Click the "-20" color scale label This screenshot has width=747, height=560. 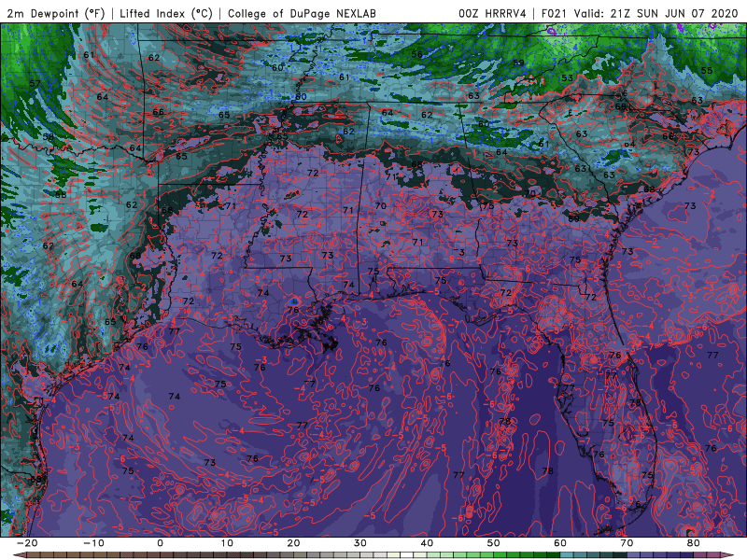click(27, 543)
